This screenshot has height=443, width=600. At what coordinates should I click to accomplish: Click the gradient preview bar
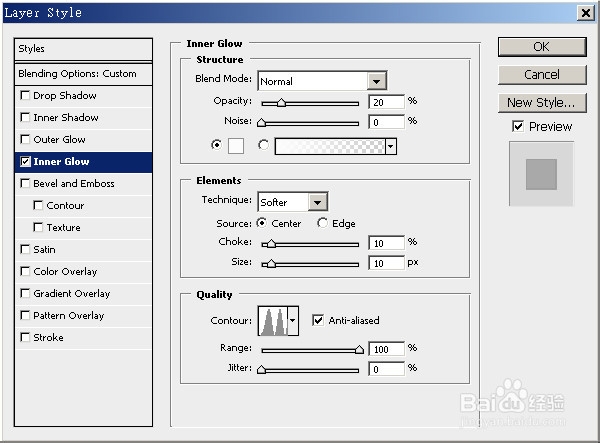tap(330, 147)
